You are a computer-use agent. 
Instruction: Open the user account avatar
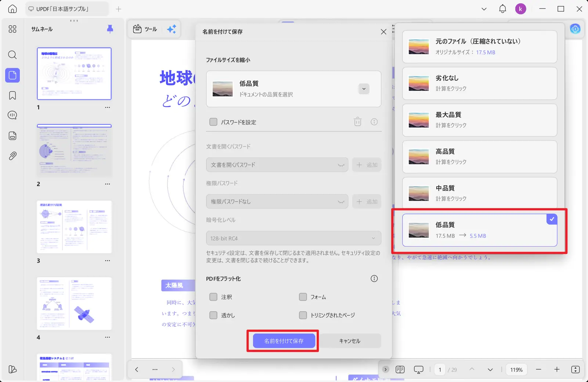520,9
